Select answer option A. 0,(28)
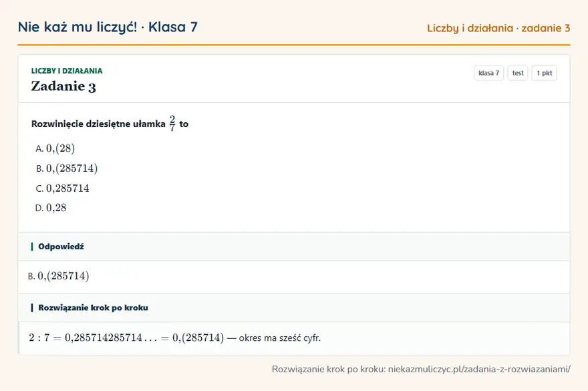Image resolution: width=588 pixels, height=391 pixels. (x=55, y=148)
